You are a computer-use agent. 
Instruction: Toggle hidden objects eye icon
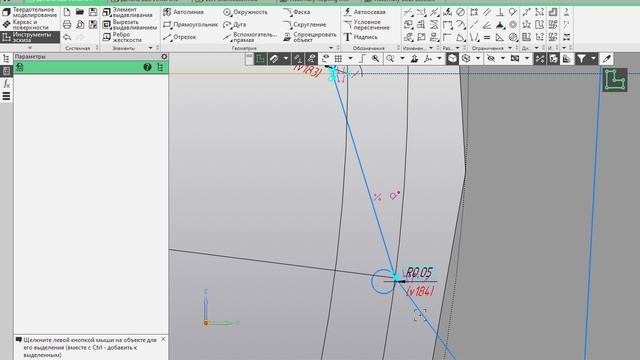click(491, 59)
